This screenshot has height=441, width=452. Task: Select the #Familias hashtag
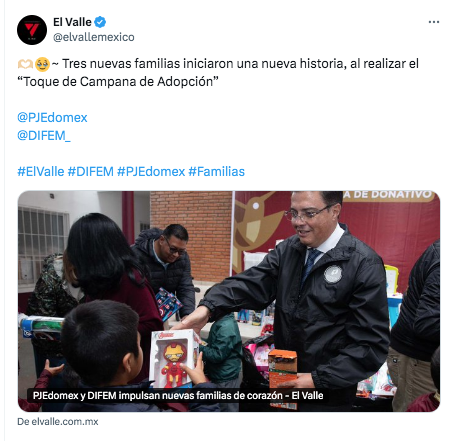(x=217, y=172)
